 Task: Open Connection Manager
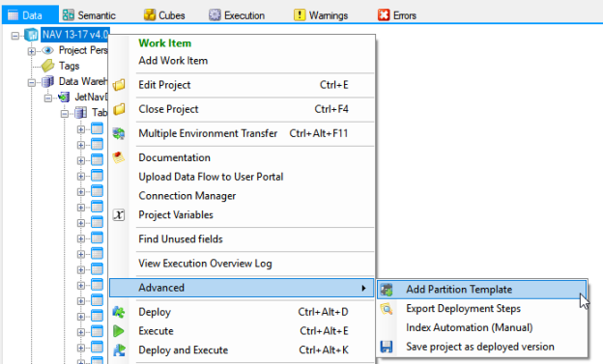pos(242,196)
